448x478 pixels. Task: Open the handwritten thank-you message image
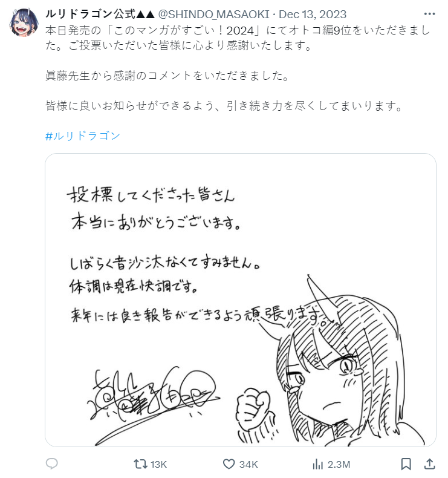[x=241, y=300]
